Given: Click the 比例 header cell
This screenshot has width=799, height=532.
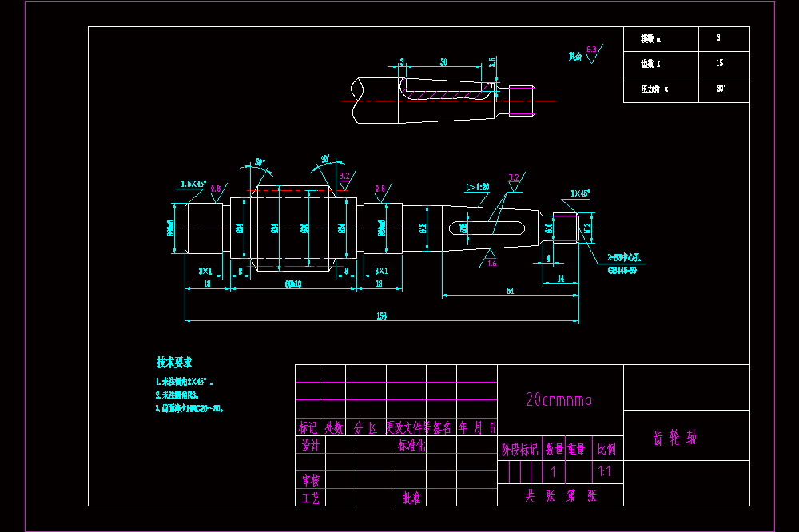Looking at the screenshot, I should click(x=607, y=450).
